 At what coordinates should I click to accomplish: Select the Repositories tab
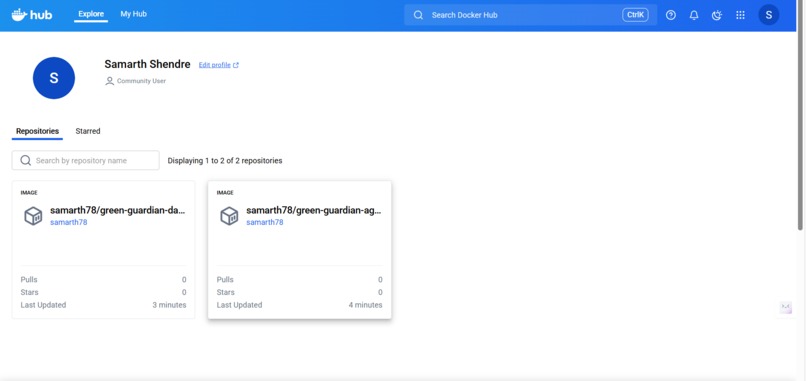[x=38, y=131]
